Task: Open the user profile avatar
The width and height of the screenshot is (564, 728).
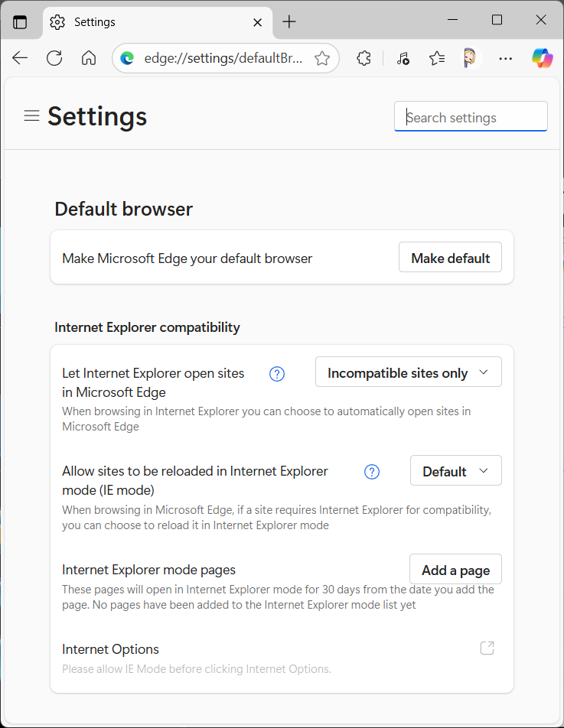Action: 470,58
